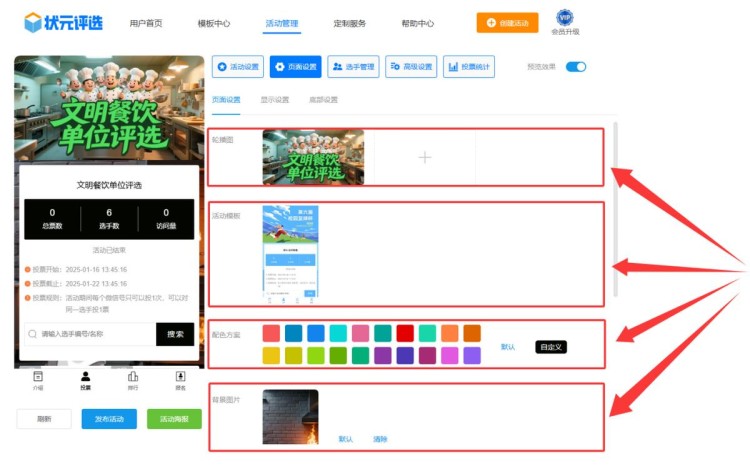750x469 pixels.
Task: Open 活动设置 settings button
Action: point(238,67)
